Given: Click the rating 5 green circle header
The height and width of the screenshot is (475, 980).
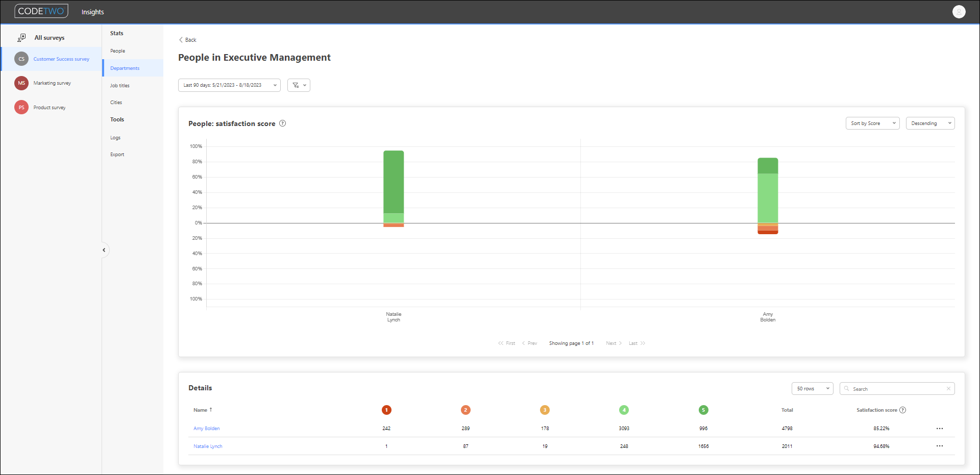Looking at the screenshot, I should (703, 410).
